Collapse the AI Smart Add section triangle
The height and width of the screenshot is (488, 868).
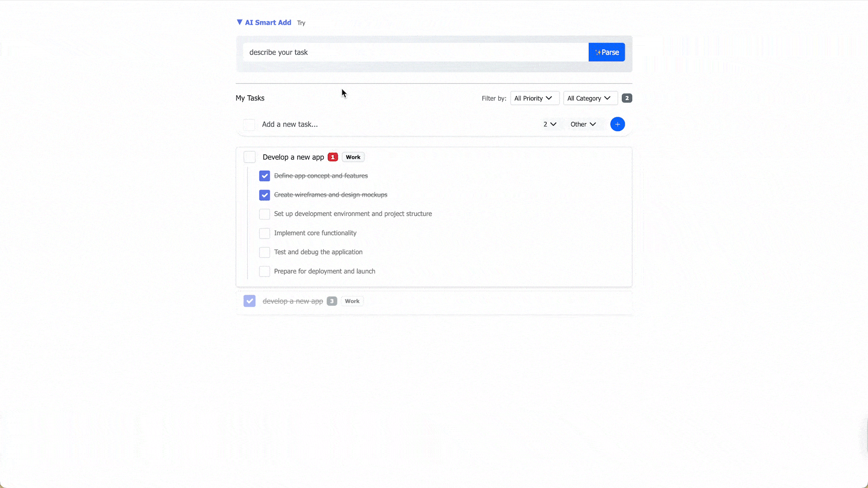[x=240, y=22]
